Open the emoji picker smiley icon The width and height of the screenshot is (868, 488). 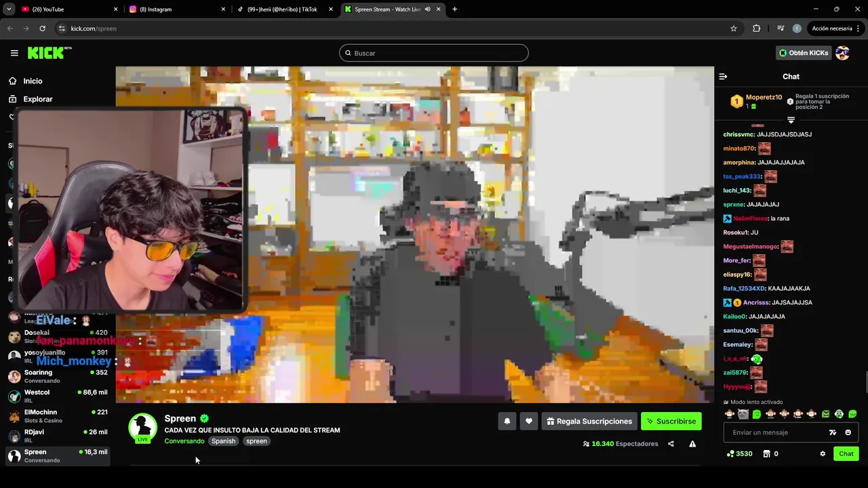[848, 432]
